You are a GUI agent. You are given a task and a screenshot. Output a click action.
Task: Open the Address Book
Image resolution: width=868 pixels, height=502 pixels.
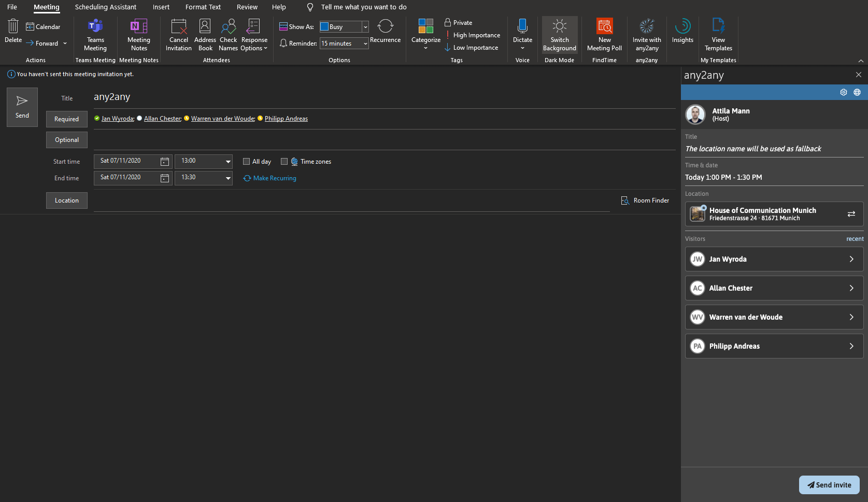click(205, 35)
